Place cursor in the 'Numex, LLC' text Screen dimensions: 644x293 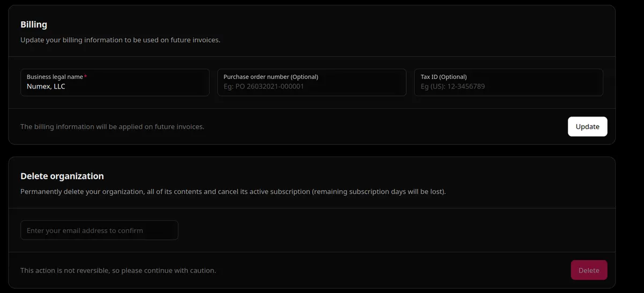click(46, 86)
